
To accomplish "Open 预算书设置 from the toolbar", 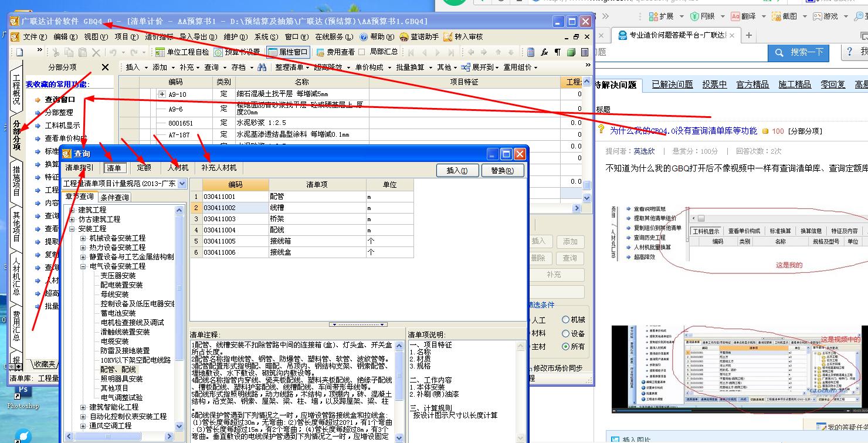I will click(237, 52).
